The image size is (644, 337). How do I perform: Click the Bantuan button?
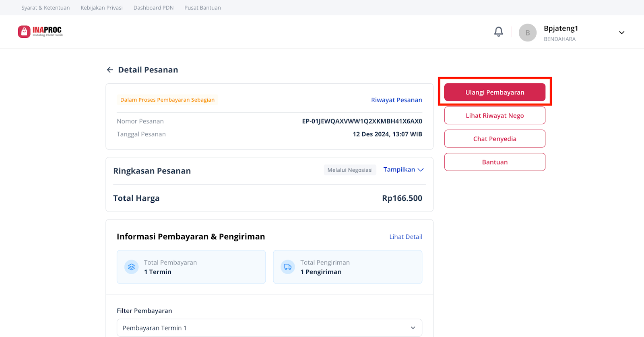click(x=495, y=162)
